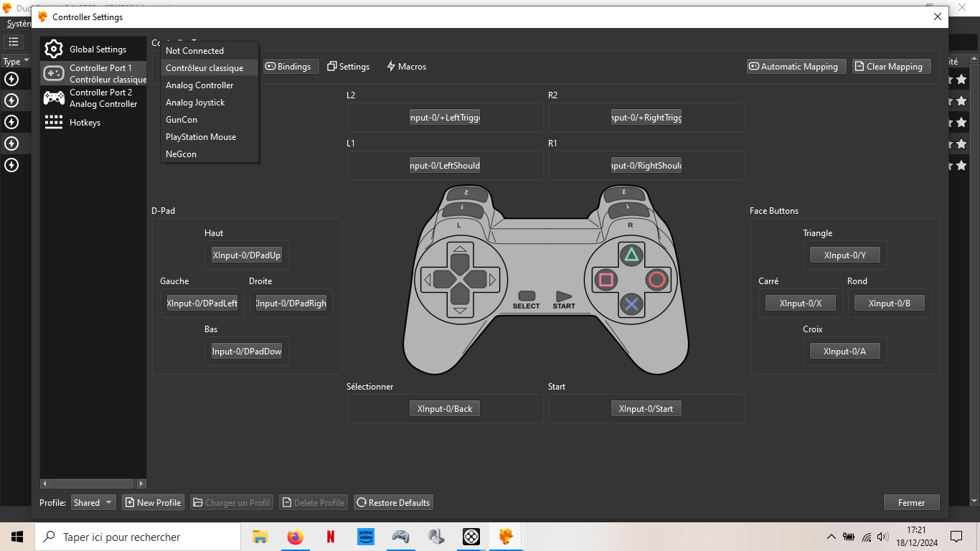Click the Restore Defaults button
The width and height of the screenshot is (980, 551).
393,503
